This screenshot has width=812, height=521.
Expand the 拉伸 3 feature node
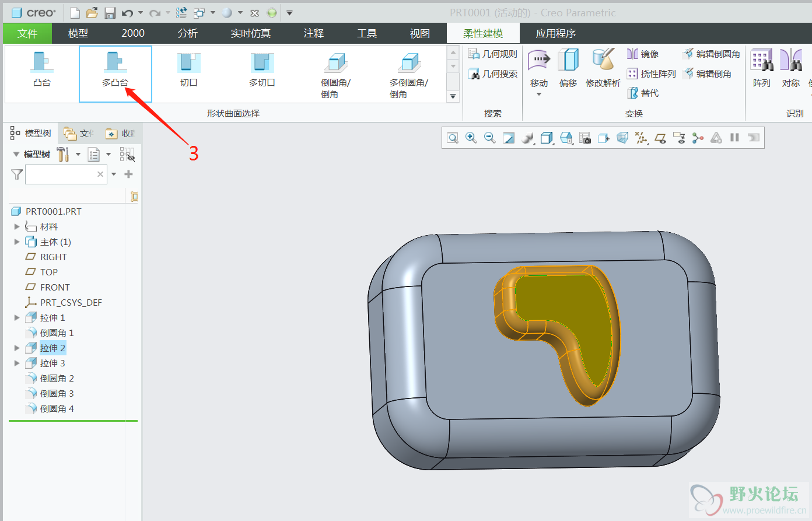[x=17, y=363]
